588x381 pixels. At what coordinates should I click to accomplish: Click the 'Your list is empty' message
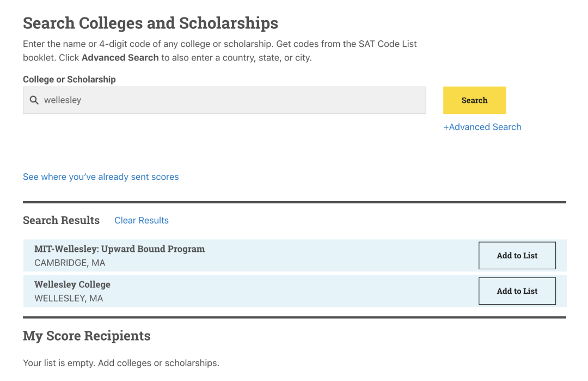click(121, 362)
